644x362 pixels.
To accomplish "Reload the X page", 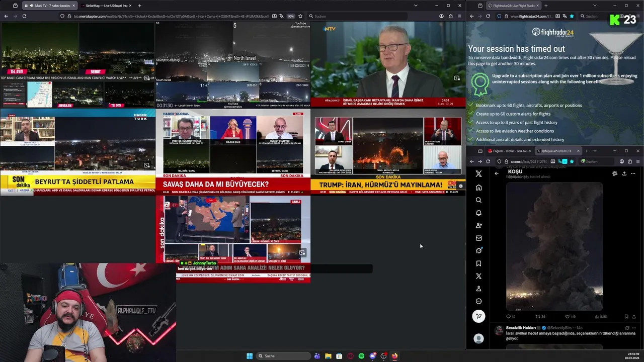I will 488,161.
